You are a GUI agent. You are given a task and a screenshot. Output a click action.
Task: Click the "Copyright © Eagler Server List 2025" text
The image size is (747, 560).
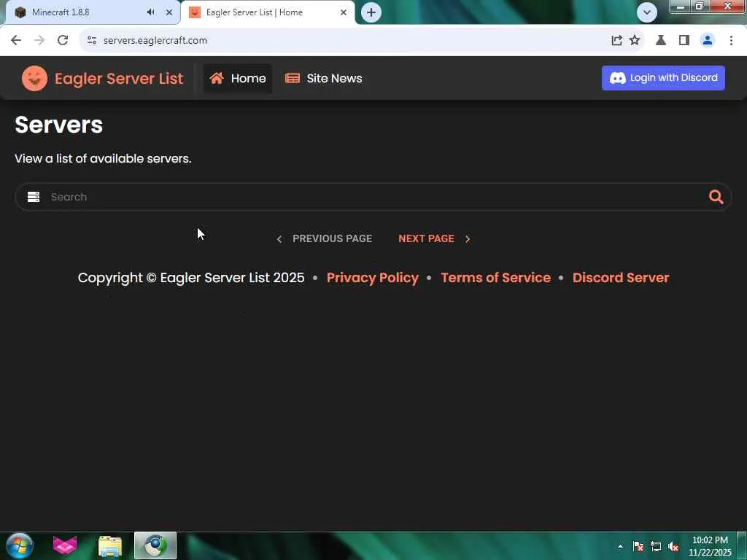coord(191,278)
